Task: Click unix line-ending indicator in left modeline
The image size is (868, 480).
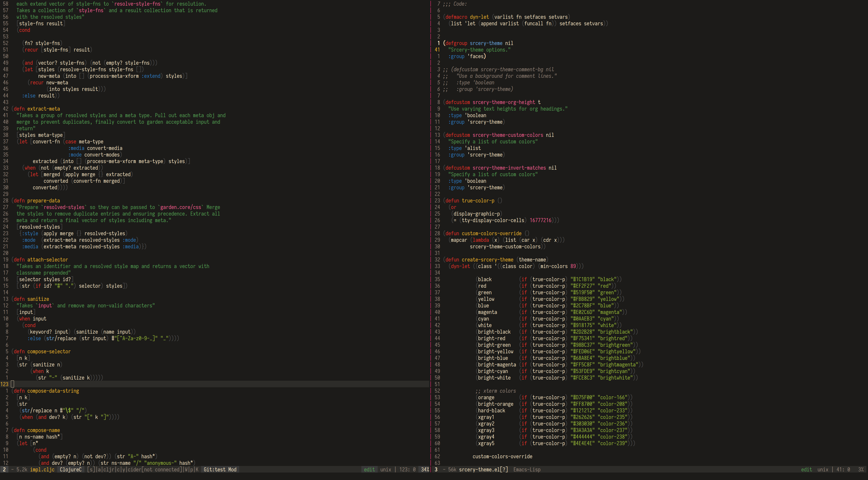Action: (386, 470)
